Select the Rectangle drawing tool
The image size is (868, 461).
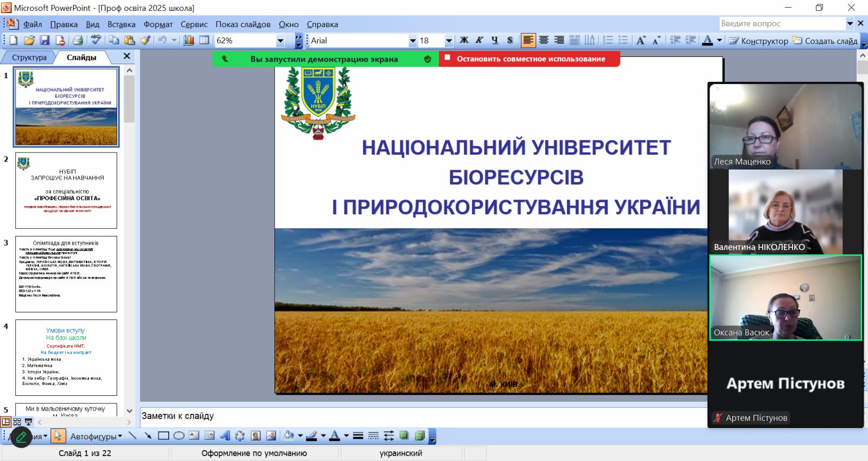point(163,436)
